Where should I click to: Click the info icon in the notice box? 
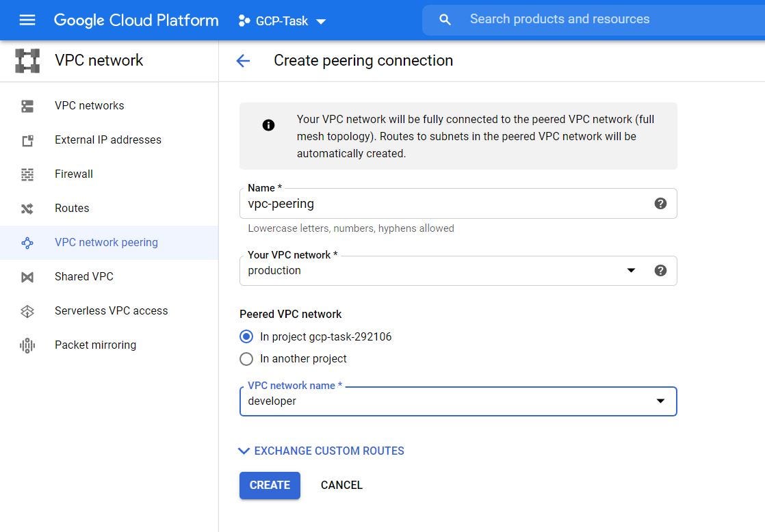point(268,125)
